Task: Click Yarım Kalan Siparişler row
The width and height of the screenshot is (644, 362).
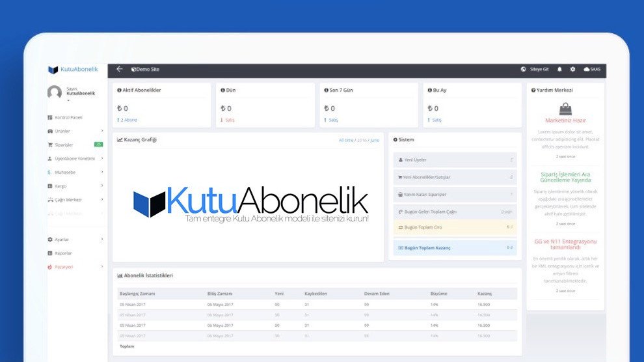Action: pos(455,195)
